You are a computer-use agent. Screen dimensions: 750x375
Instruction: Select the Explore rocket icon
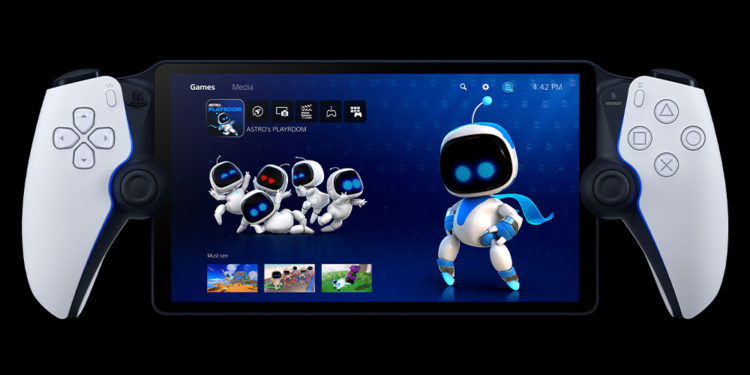click(x=258, y=111)
